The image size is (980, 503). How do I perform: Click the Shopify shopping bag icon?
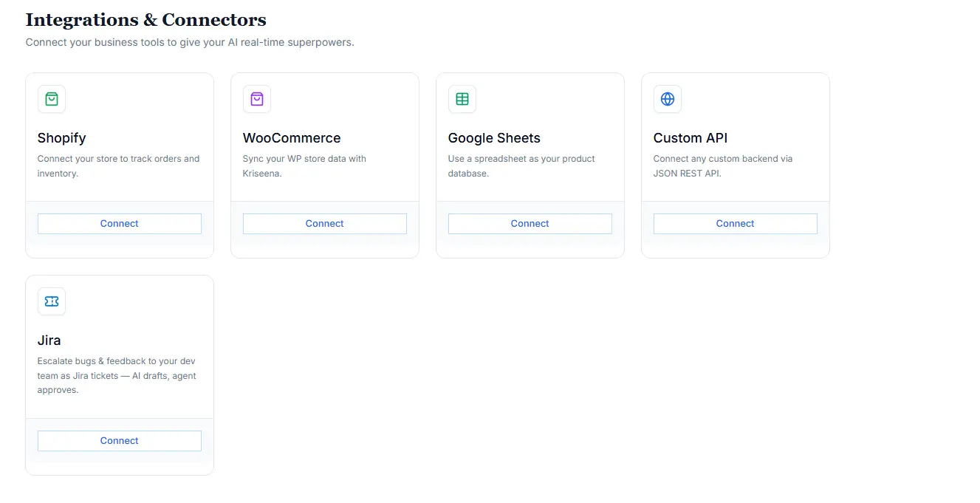(x=52, y=99)
